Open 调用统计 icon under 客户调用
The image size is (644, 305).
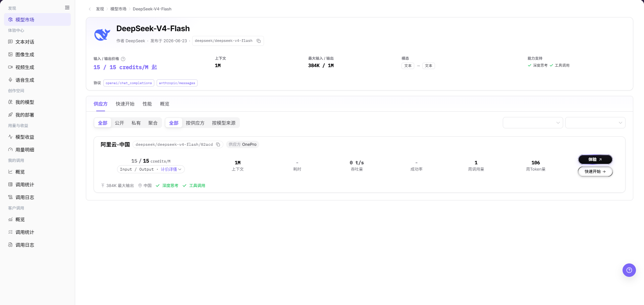(x=10, y=232)
